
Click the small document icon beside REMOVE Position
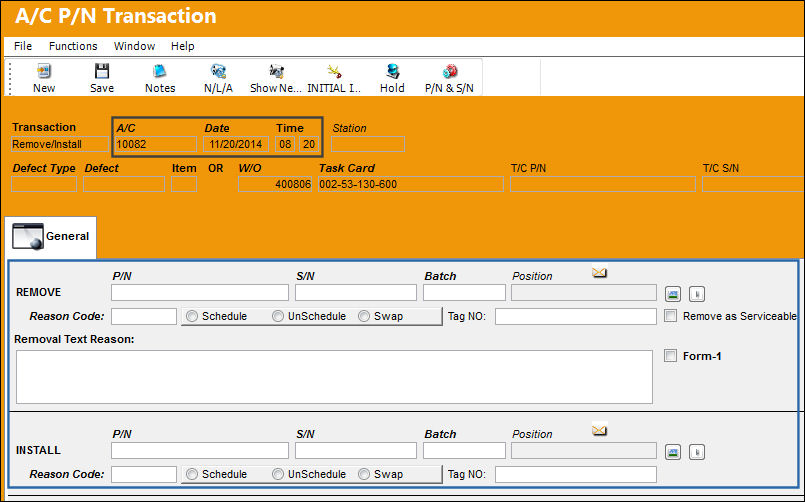(x=697, y=294)
